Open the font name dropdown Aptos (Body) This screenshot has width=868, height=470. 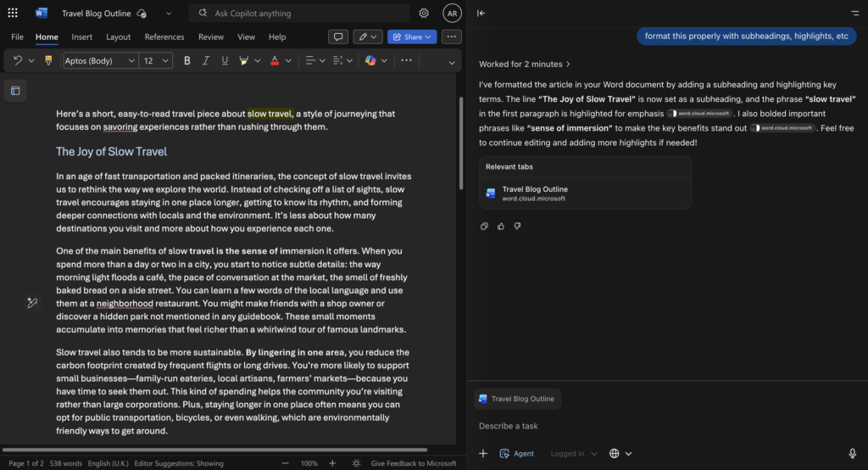[100, 60]
